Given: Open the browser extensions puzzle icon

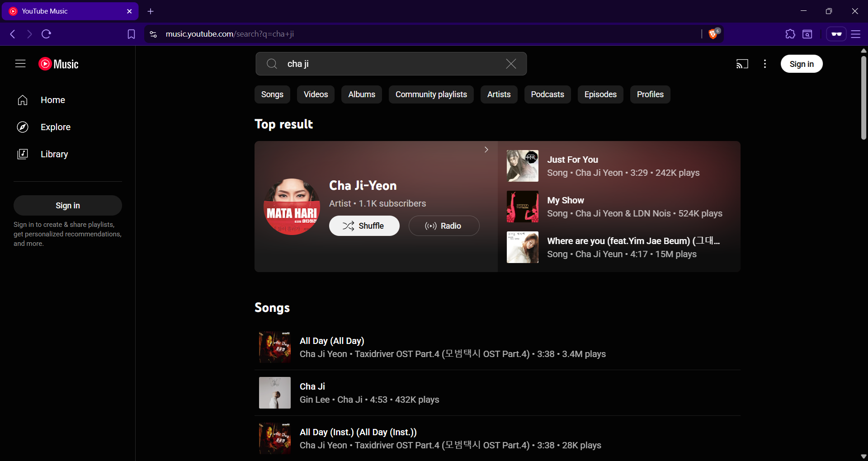Looking at the screenshot, I should (x=790, y=34).
